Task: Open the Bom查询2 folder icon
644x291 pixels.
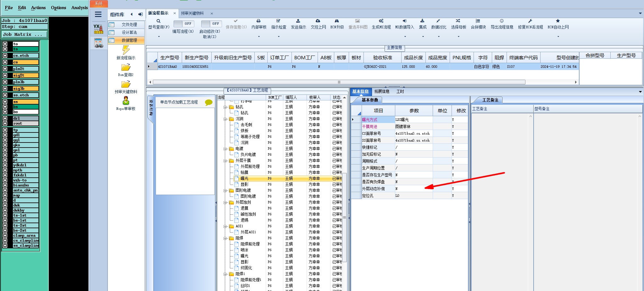Action: [126, 67]
